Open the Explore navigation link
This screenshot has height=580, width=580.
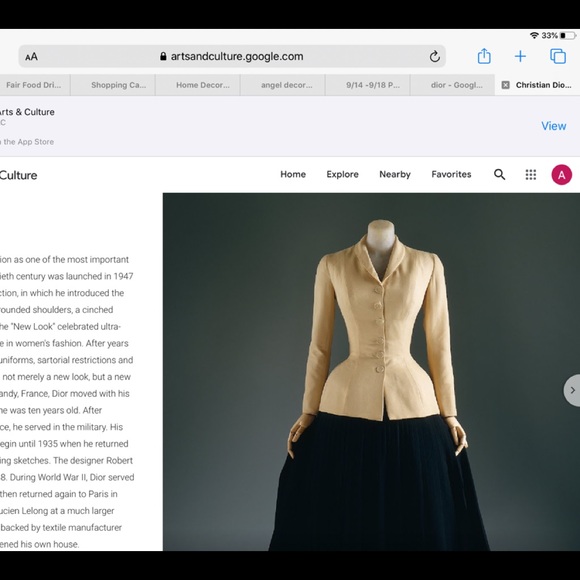pyautogui.click(x=343, y=174)
